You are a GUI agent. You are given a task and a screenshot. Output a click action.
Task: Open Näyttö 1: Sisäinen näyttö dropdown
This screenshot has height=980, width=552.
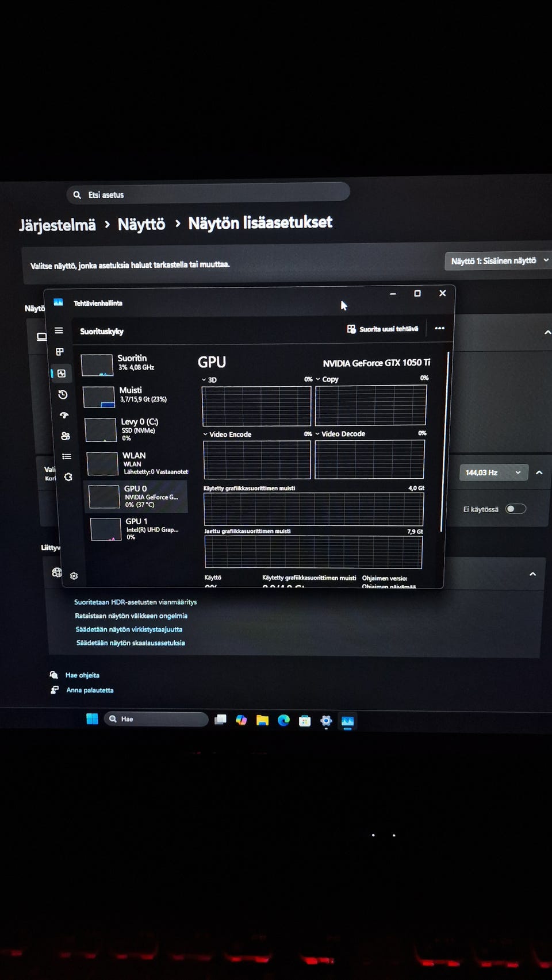coord(498,261)
